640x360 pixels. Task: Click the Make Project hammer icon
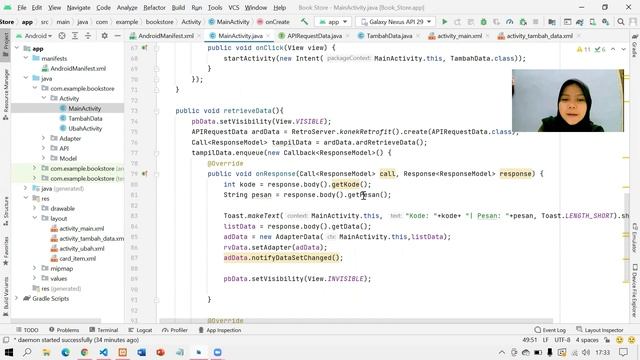click(304, 22)
